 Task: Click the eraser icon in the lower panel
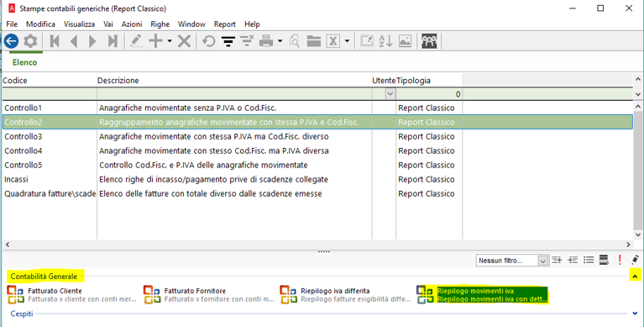click(635, 260)
